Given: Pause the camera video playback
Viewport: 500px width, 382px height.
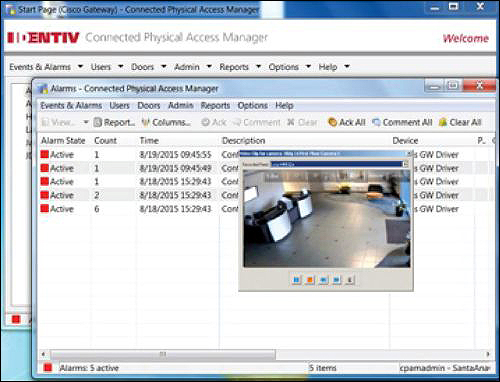Looking at the screenshot, I should coord(296,280).
